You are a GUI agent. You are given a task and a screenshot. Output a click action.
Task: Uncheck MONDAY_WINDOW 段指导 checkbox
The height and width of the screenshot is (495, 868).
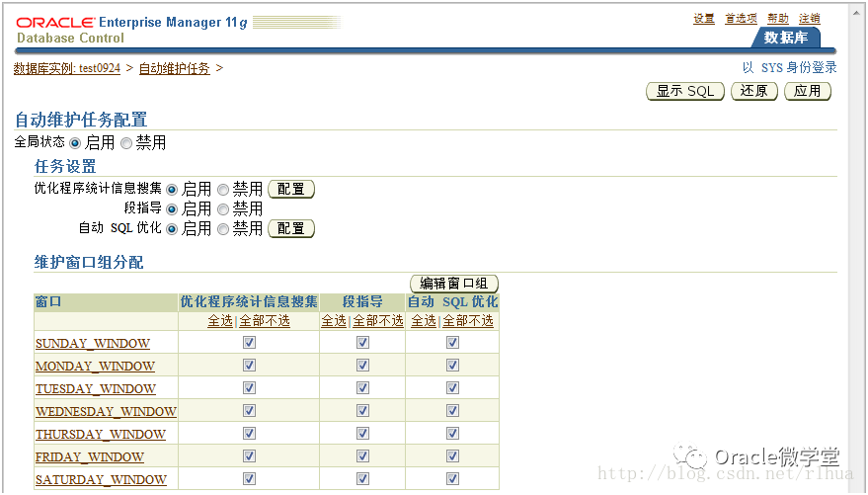tap(362, 366)
